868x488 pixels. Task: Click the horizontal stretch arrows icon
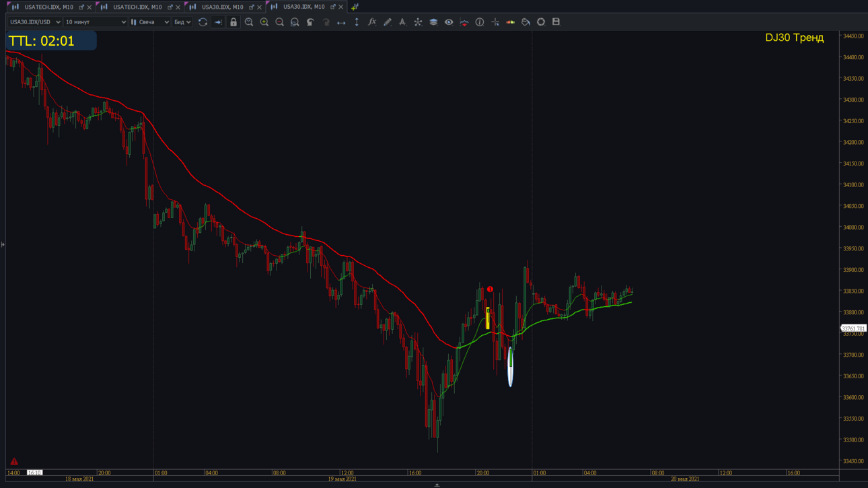(x=341, y=22)
